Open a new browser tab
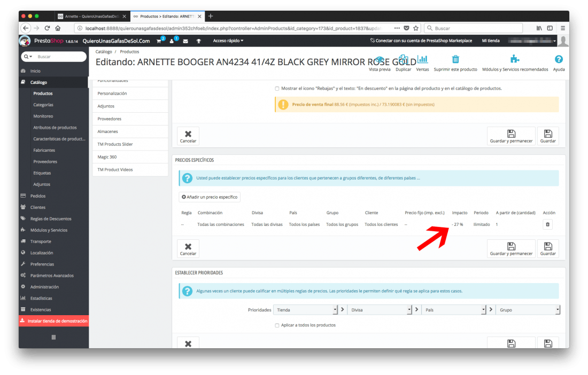 tap(211, 16)
